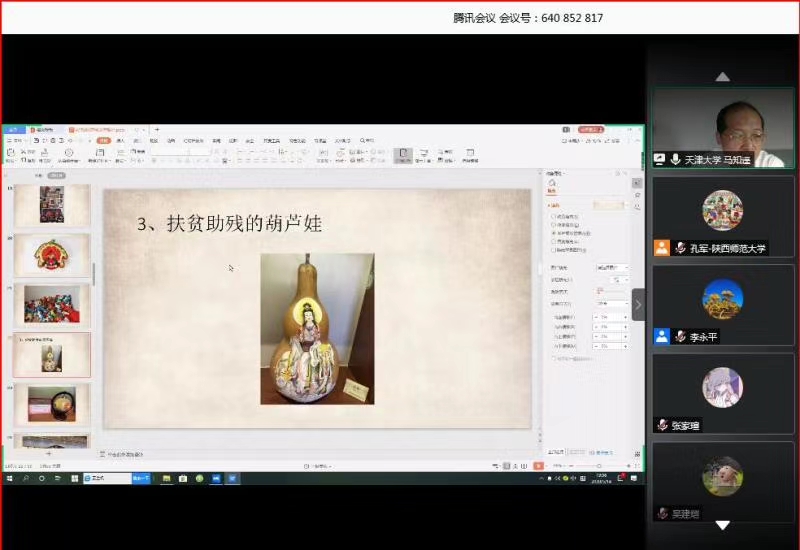Click the add new slide plus button
Image resolution: width=800 pixels, height=550 pixels.
point(49,453)
